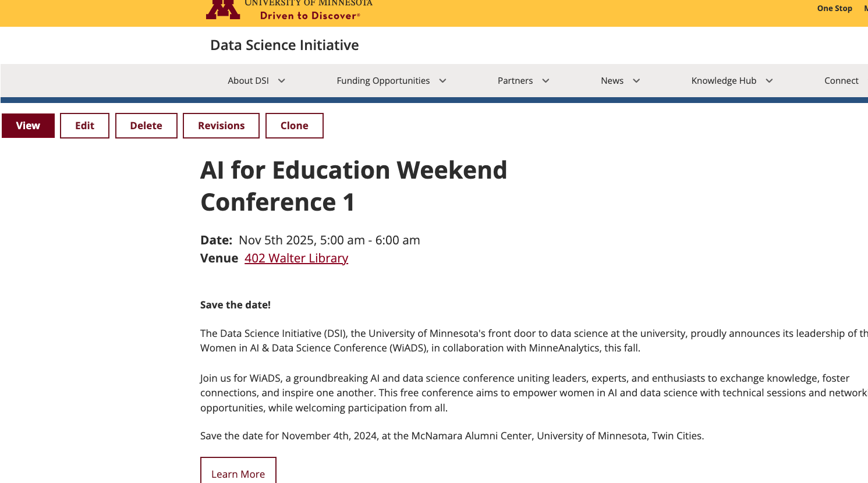Follow the 402 Walter Library venue link

(x=296, y=258)
